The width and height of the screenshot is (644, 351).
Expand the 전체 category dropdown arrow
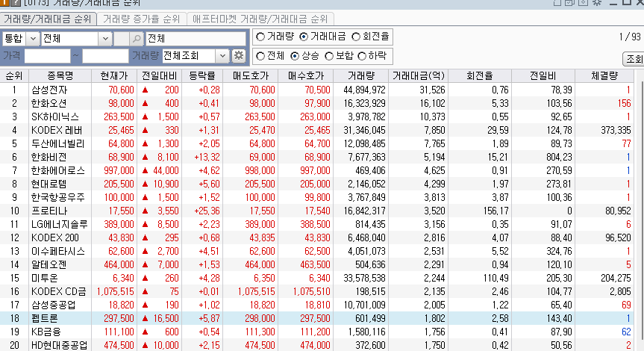coord(105,39)
